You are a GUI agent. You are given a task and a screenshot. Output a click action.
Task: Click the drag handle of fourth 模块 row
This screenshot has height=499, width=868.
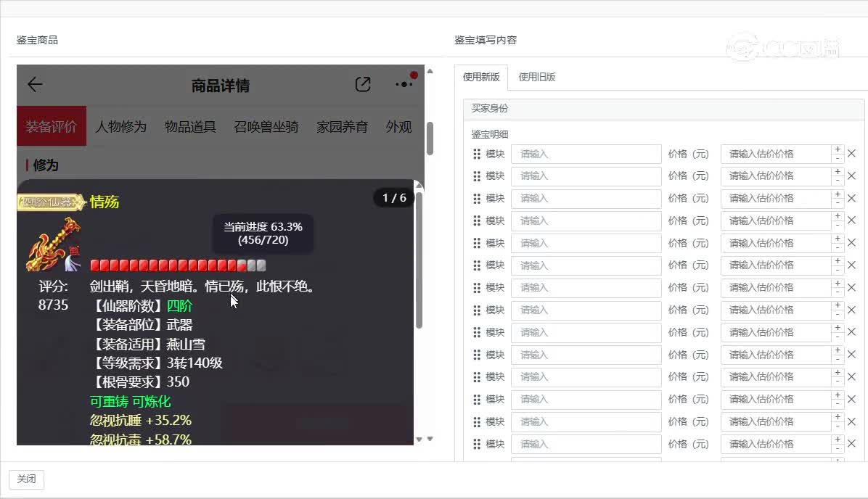tap(477, 220)
